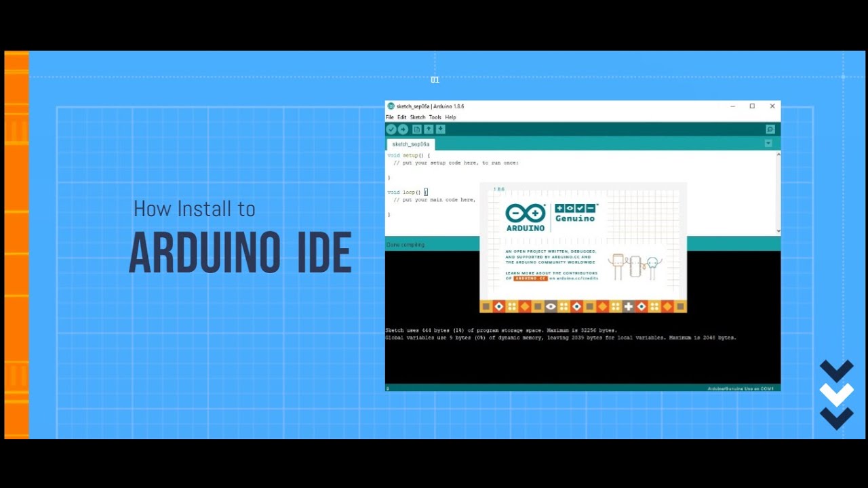
Task: Open the Edit menu
Action: [402, 117]
